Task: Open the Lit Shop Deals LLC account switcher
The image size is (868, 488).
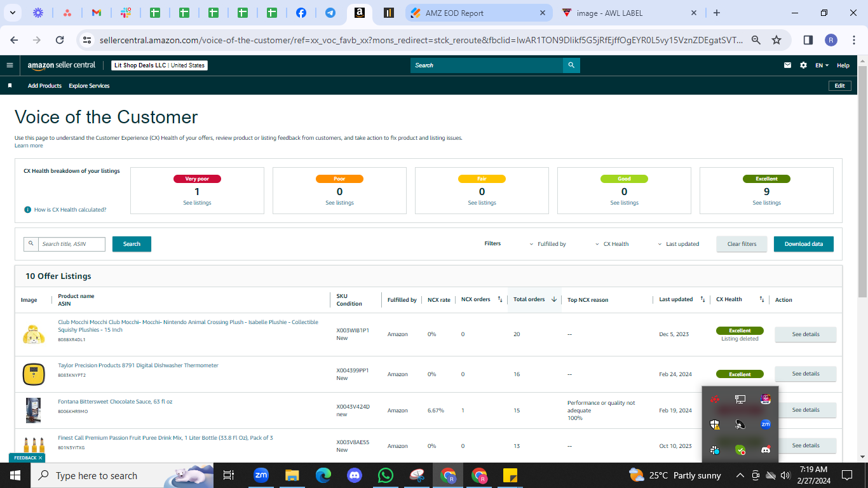Action: (x=159, y=65)
